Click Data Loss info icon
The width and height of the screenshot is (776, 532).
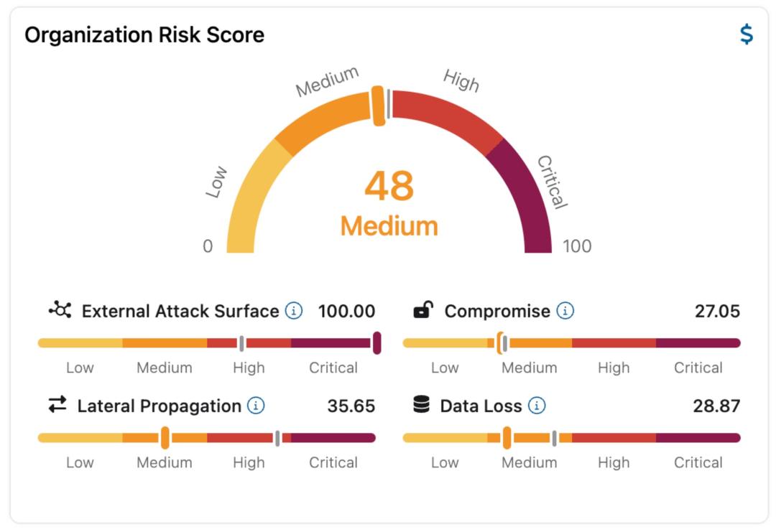(x=537, y=406)
